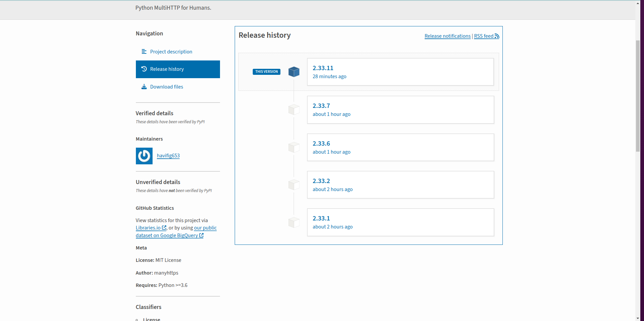Open release version 2.33.11
Viewport: 644px width, 321px height.
pyautogui.click(x=400, y=72)
